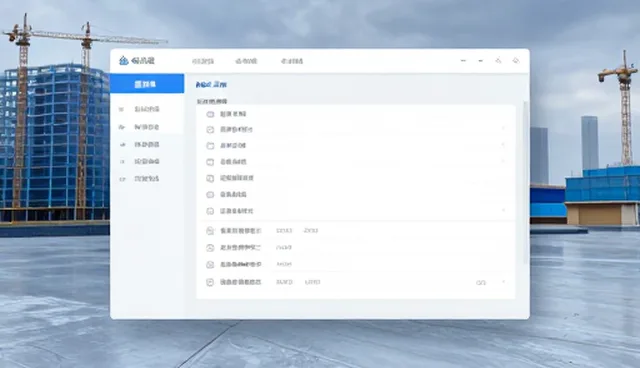Click the blue heading link above the list

[x=211, y=84]
